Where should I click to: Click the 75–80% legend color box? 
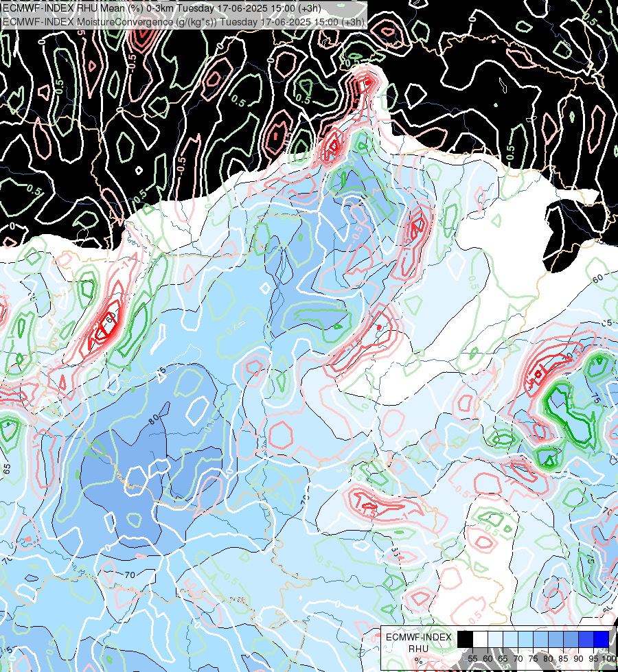point(540,639)
